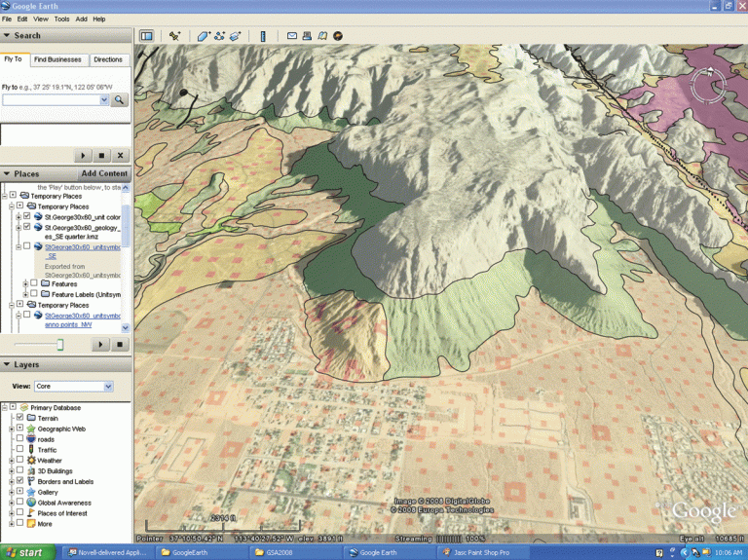Click the Borders and Labels icon
748x560 pixels.
pyautogui.click(x=31, y=481)
